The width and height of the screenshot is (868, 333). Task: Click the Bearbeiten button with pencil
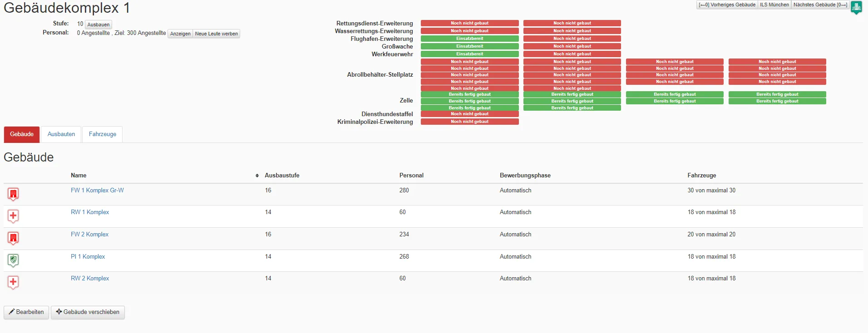[26, 312]
